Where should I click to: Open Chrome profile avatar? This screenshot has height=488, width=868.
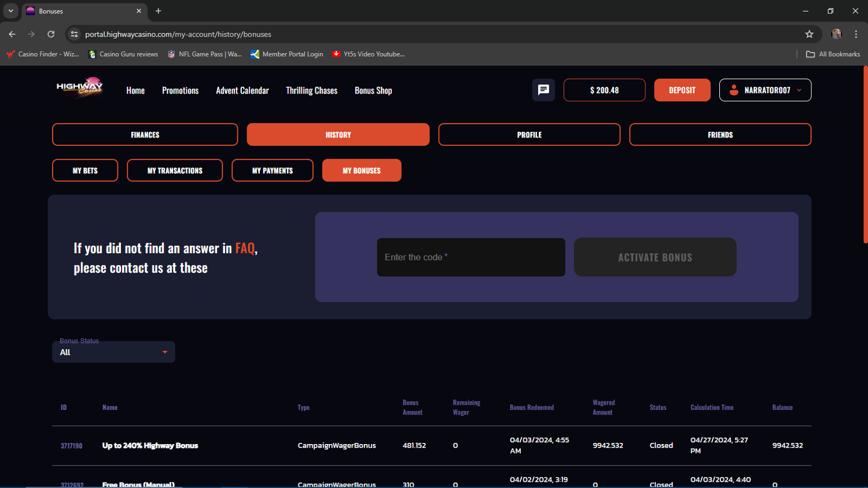click(x=836, y=34)
